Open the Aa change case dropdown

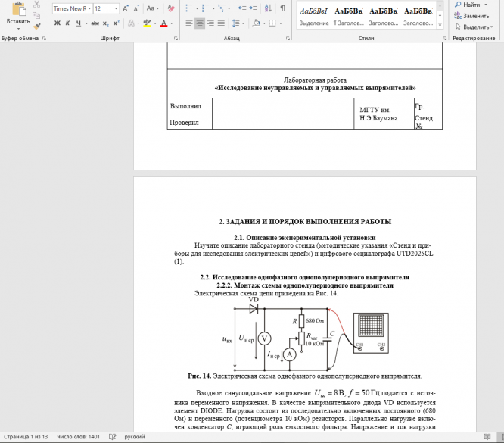click(153, 8)
